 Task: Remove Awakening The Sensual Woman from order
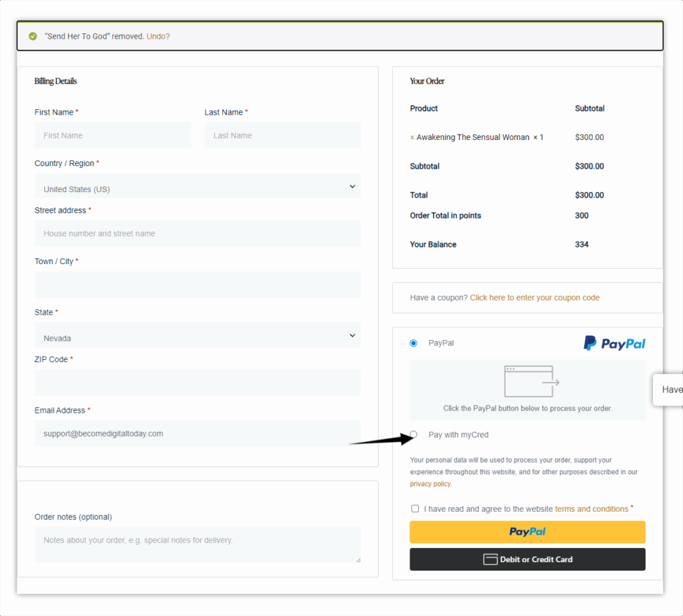[x=412, y=137]
